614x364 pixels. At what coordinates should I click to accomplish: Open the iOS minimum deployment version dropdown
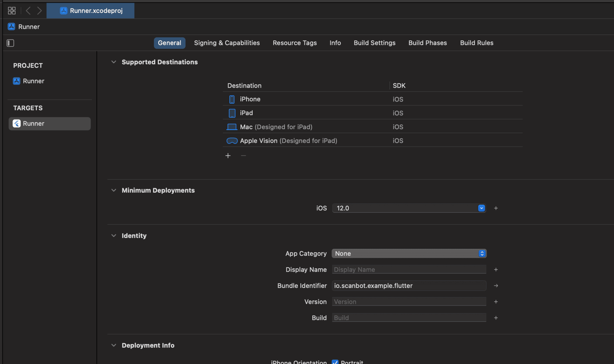[x=481, y=208]
